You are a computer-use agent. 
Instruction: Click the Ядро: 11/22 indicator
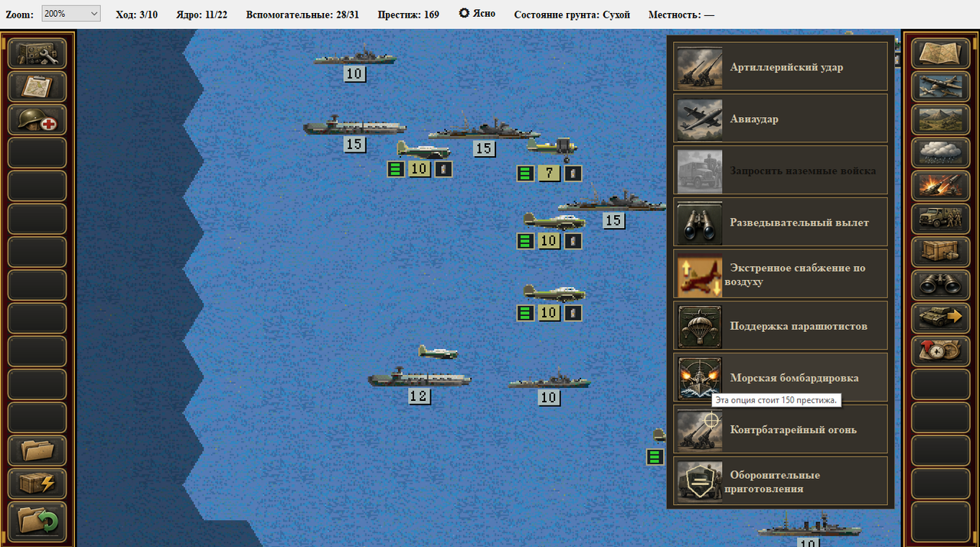tap(202, 15)
